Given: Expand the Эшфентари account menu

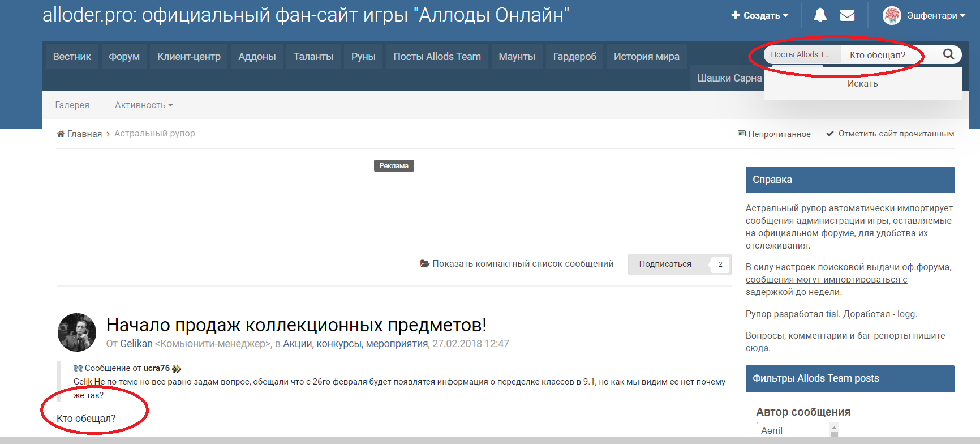Looking at the screenshot, I should pyautogui.click(x=936, y=15).
